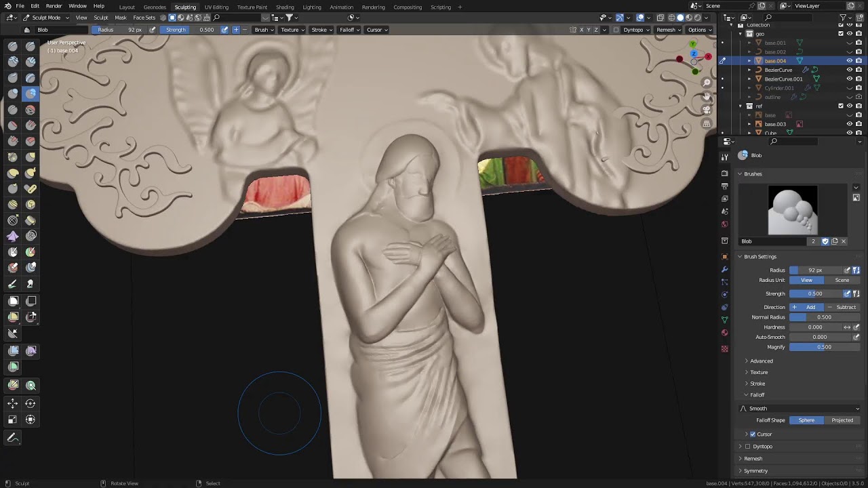868x488 pixels.
Task: Select the active Blob brush tool
Action: (x=31, y=94)
